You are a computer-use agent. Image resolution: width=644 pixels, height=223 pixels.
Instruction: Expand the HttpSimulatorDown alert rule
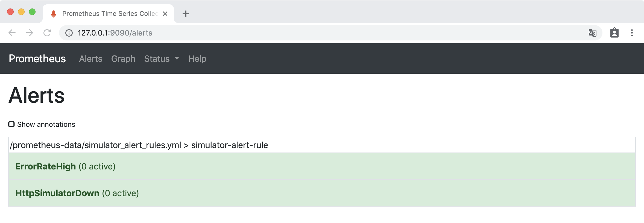coord(57,193)
